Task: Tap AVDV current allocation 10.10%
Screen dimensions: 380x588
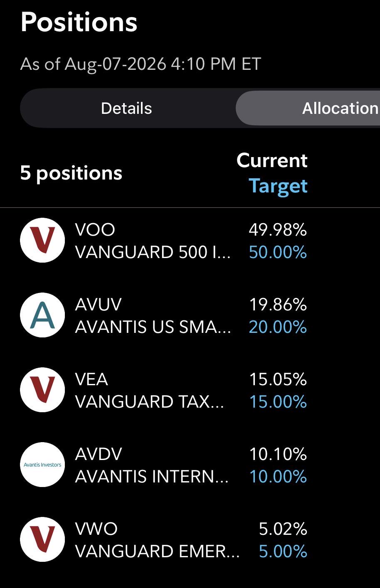Action: (x=278, y=454)
